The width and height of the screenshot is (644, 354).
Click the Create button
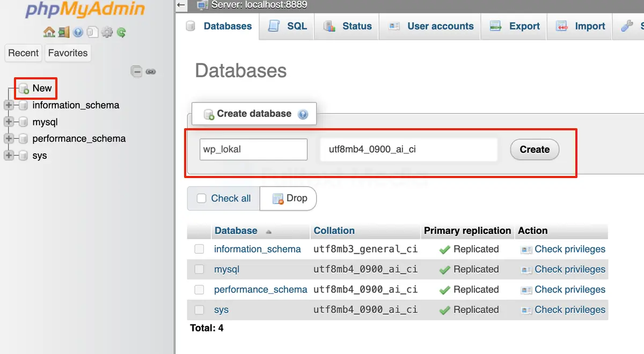[534, 150]
